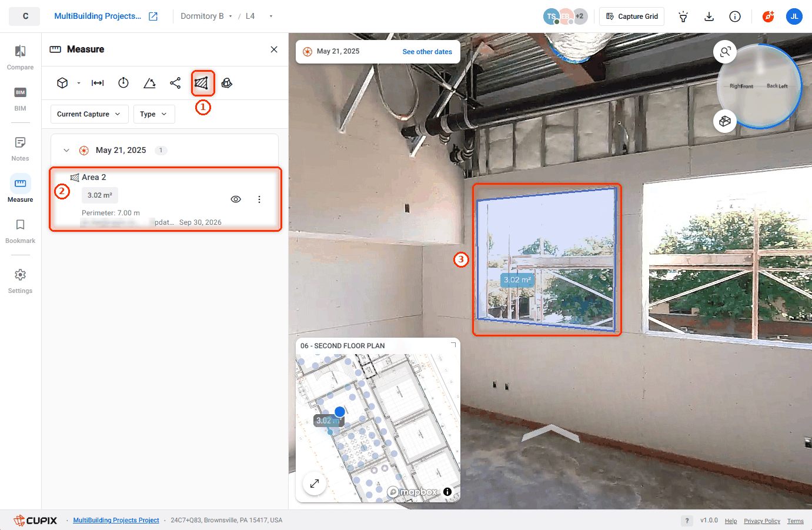Select the area measurement tool
This screenshot has width=812, height=530.
(202, 83)
